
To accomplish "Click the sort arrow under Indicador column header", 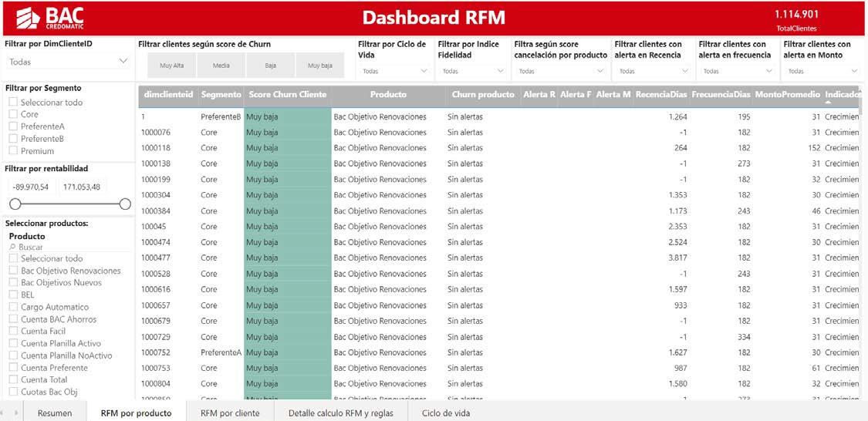I will [828, 103].
